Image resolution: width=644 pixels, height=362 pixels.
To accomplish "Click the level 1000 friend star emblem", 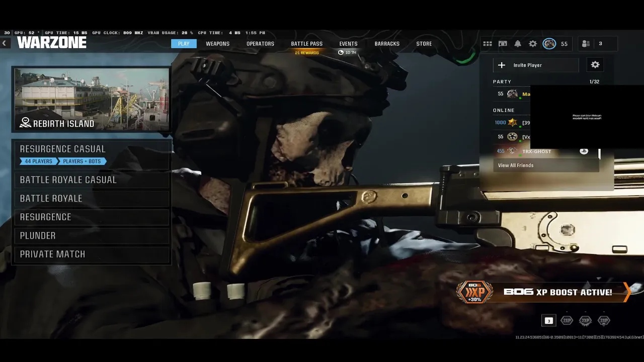I will click(512, 122).
